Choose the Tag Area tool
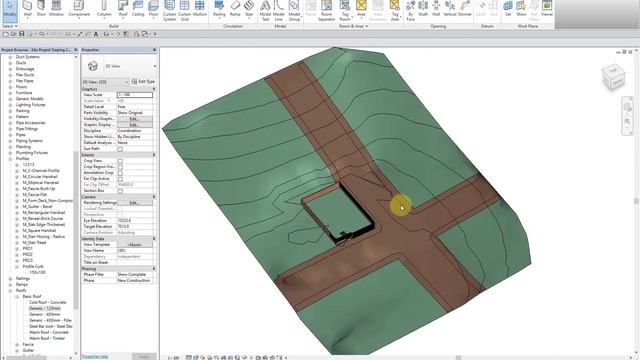Image resolution: width=640 pixels, height=360 pixels. 395,11
